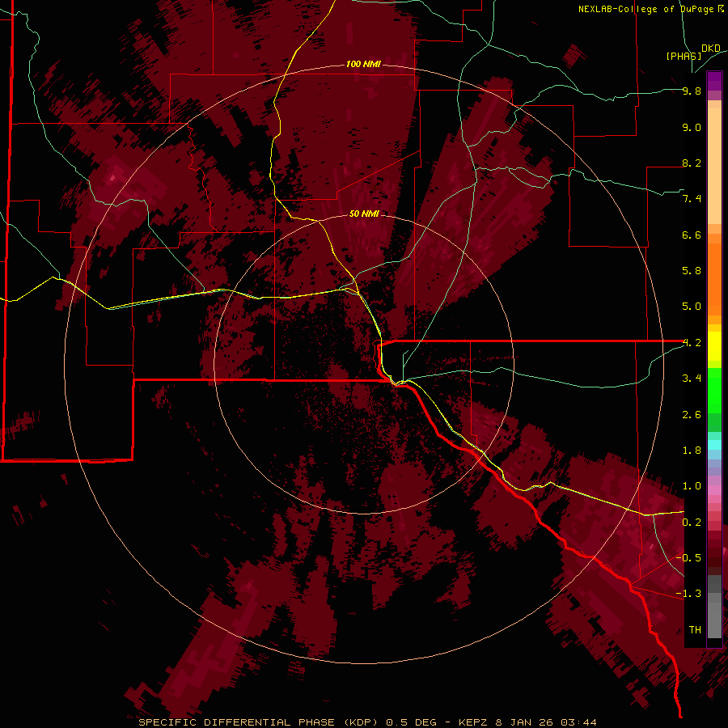Image resolution: width=728 pixels, height=728 pixels.
Task: Select the 3.4 value on the color scale
Action: [x=692, y=379]
